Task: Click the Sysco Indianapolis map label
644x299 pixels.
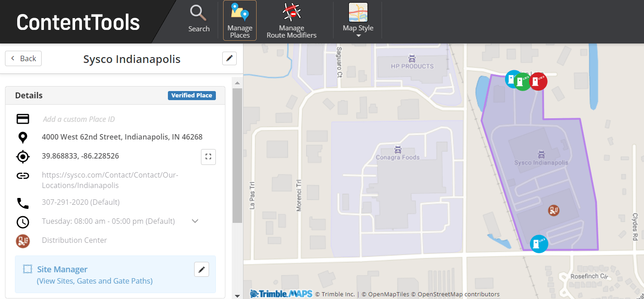Action: click(x=541, y=162)
